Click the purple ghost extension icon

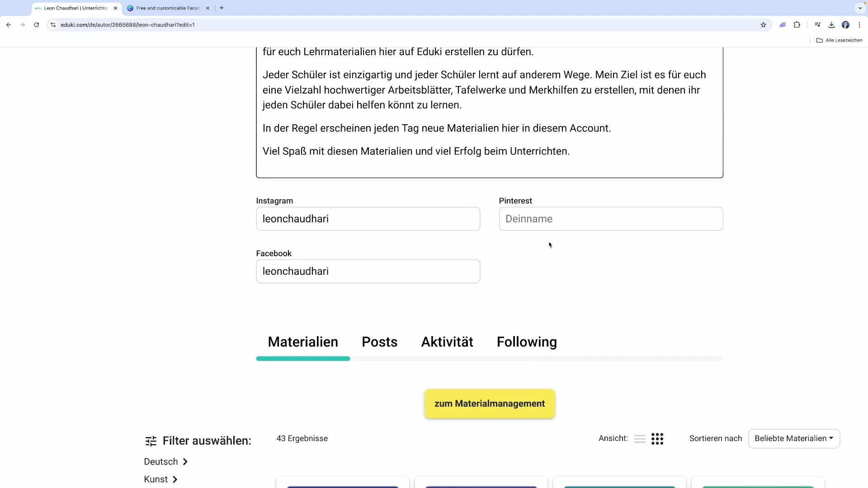pyautogui.click(x=783, y=25)
